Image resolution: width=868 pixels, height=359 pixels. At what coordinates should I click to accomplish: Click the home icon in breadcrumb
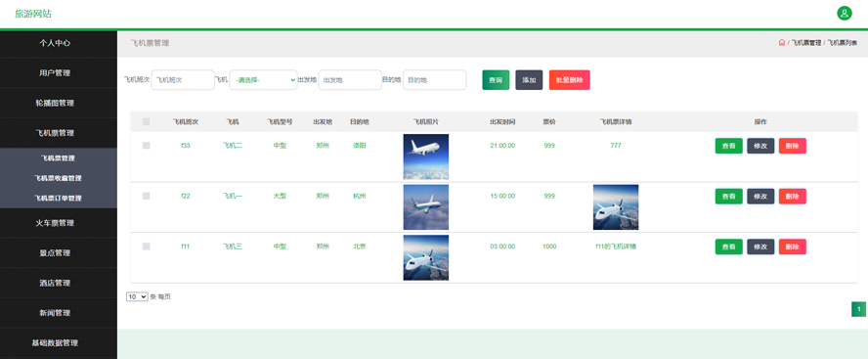[x=782, y=43]
